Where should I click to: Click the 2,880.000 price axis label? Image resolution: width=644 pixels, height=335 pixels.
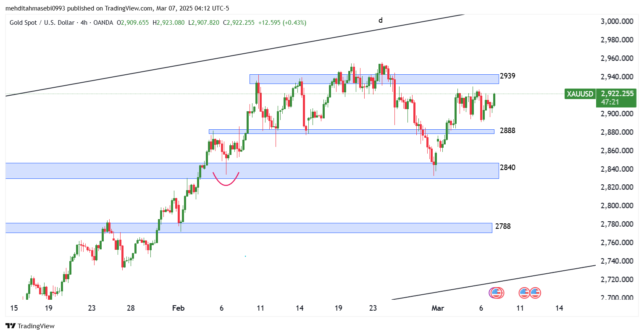[x=617, y=132]
